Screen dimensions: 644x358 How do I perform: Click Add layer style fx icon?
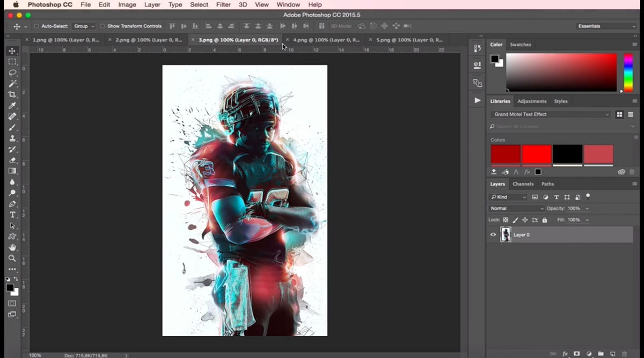click(x=565, y=354)
